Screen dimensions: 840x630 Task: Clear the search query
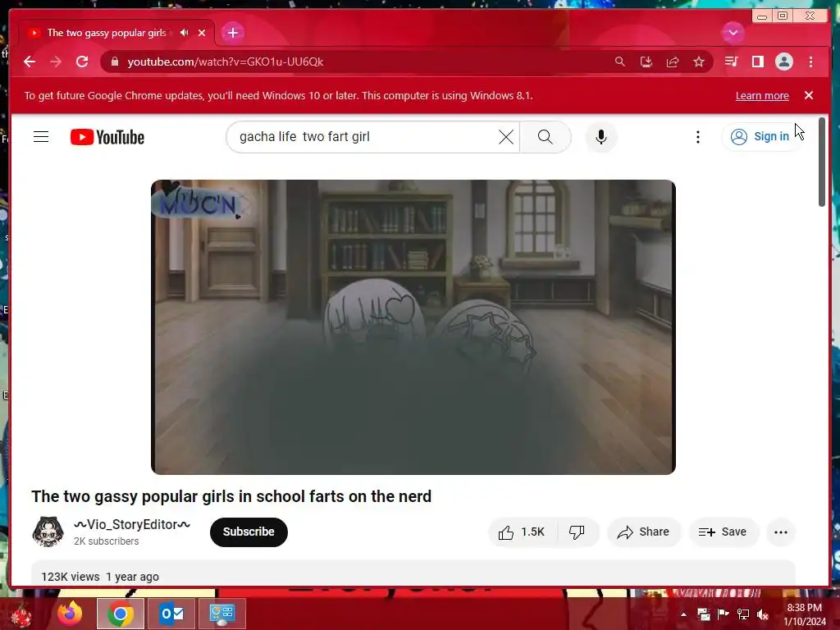(505, 137)
